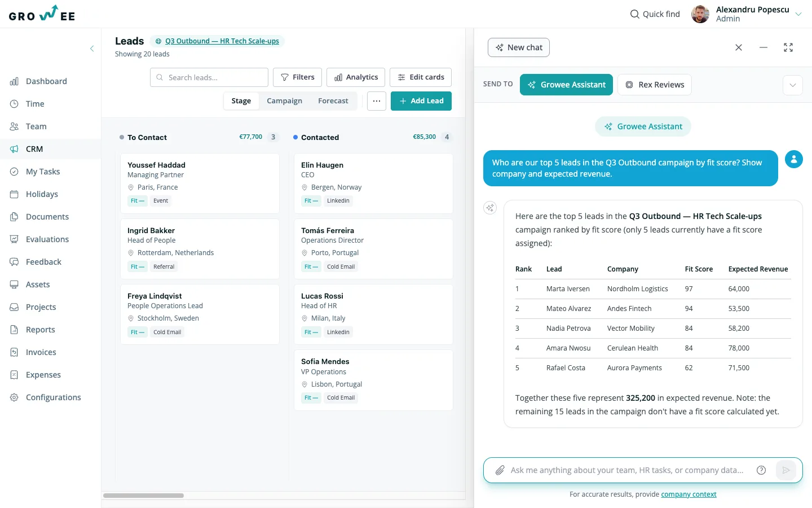
Task: Click the To Contact column header
Action: pyautogui.click(x=147, y=137)
